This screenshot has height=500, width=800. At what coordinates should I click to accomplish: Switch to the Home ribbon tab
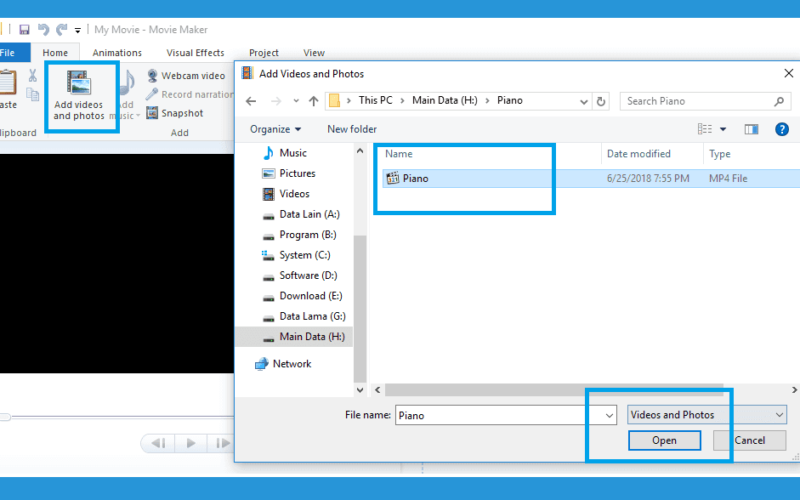pos(55,53)
